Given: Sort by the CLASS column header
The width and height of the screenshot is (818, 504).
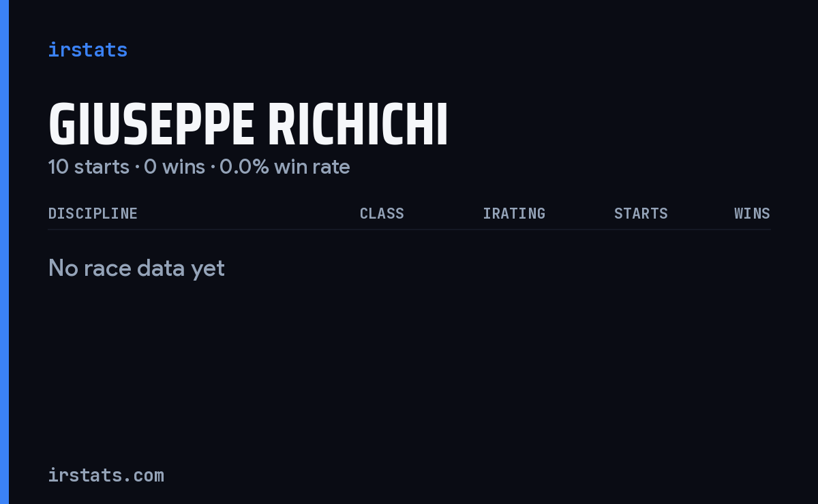Looking at the screenshot, I should (x=382, y=213).
